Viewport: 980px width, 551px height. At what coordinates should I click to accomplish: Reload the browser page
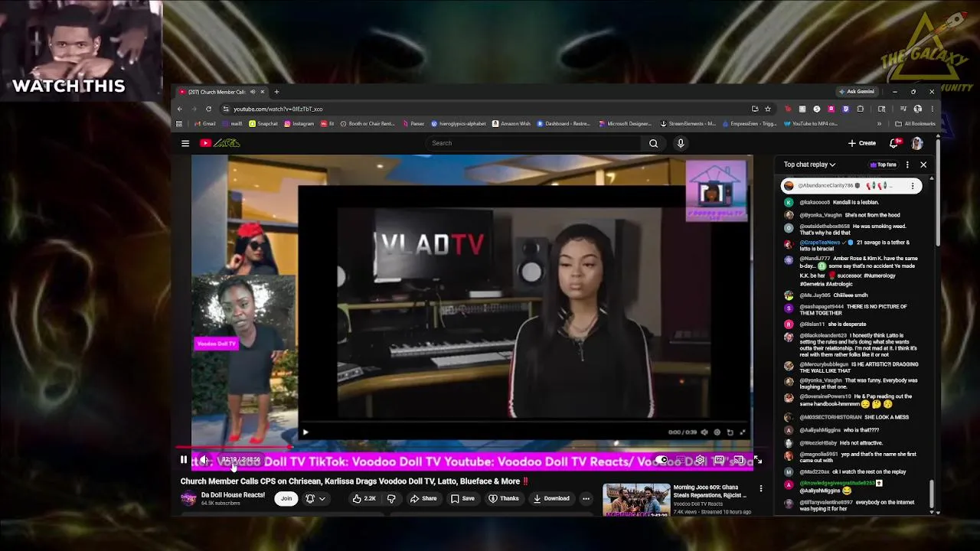click(x=208, y=109)
